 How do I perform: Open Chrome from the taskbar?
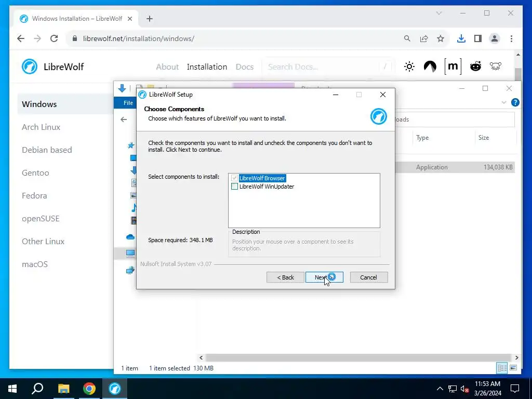click(x=89, y=389)
